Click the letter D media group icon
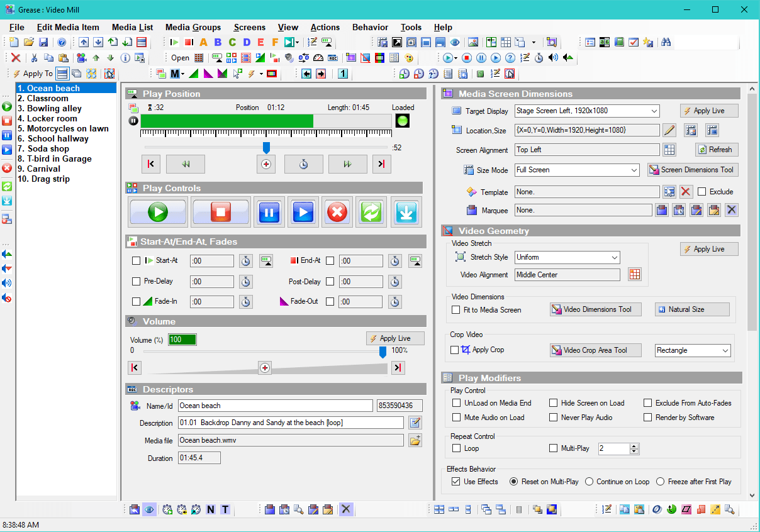Screen dimensions: 760x532 tap(246, 42)
